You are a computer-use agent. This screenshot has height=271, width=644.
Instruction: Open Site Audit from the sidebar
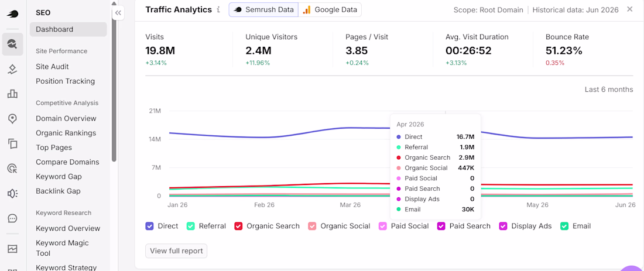click(52, 67)
